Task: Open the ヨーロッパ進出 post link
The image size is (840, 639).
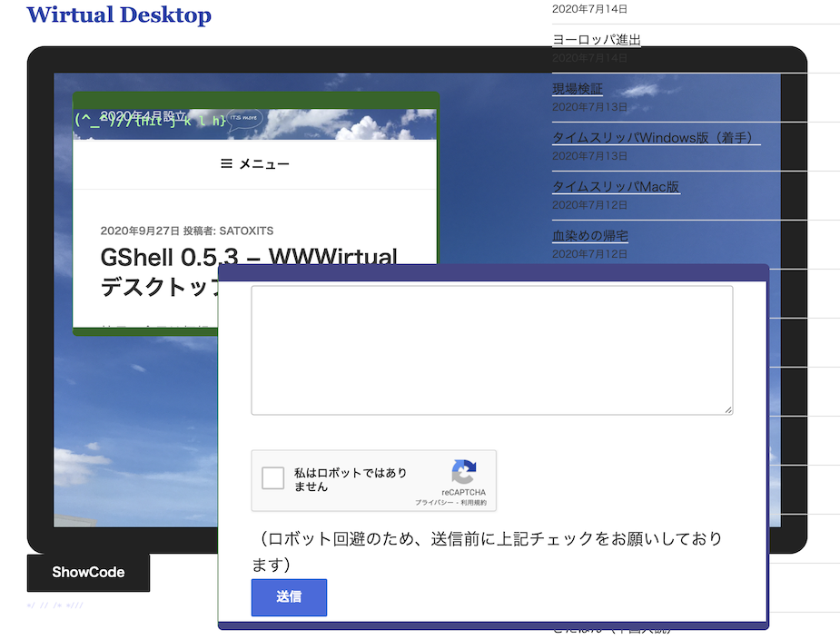Action: click(597, 40)
